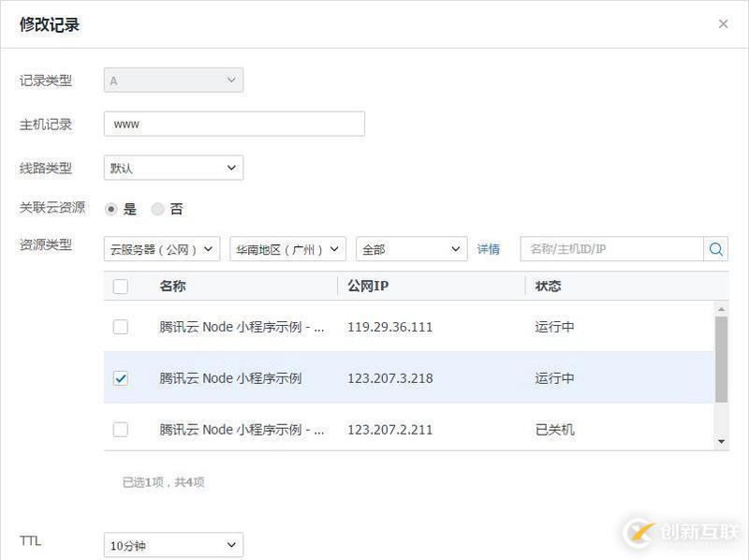Click the name in the 119.29.36.111 row
The width and height of the screenshot is (749, 560).
pos(242,327)
